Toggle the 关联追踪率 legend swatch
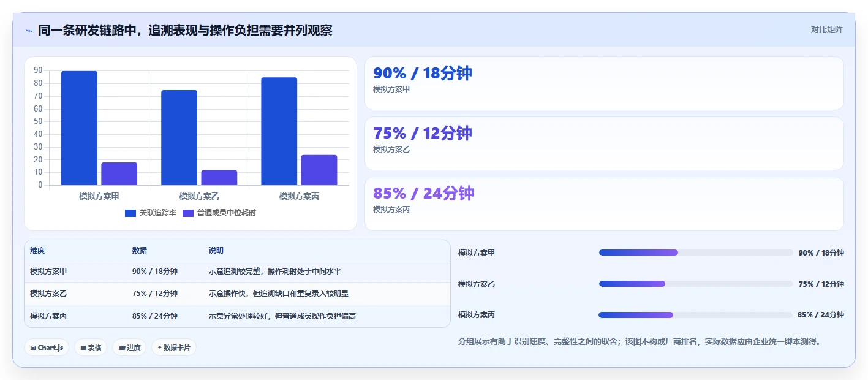The height and width of the screenshot is (380, 868). pyautogui.click(x=130, y=213)
